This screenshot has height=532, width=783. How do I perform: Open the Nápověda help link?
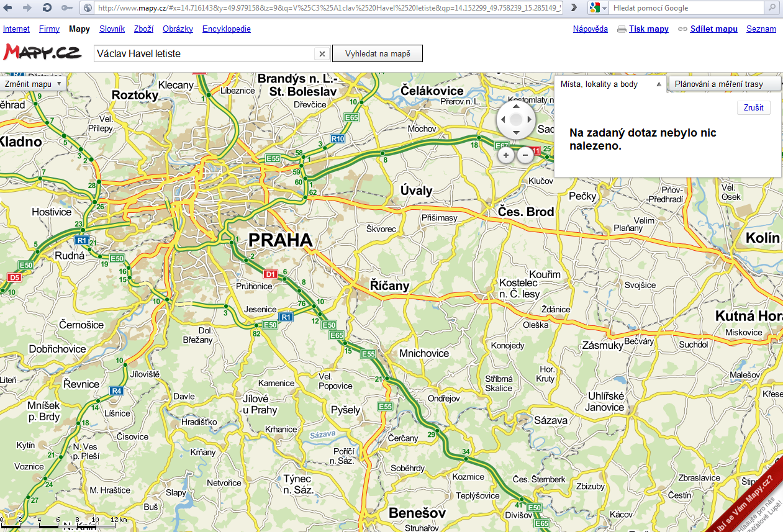click(590, 29)
